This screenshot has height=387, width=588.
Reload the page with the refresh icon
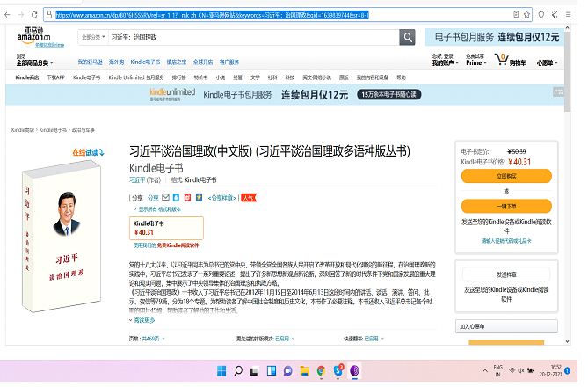point(34,15)
